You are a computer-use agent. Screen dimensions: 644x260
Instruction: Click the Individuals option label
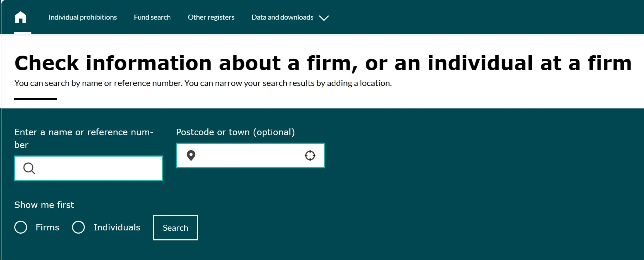point(117,227)
